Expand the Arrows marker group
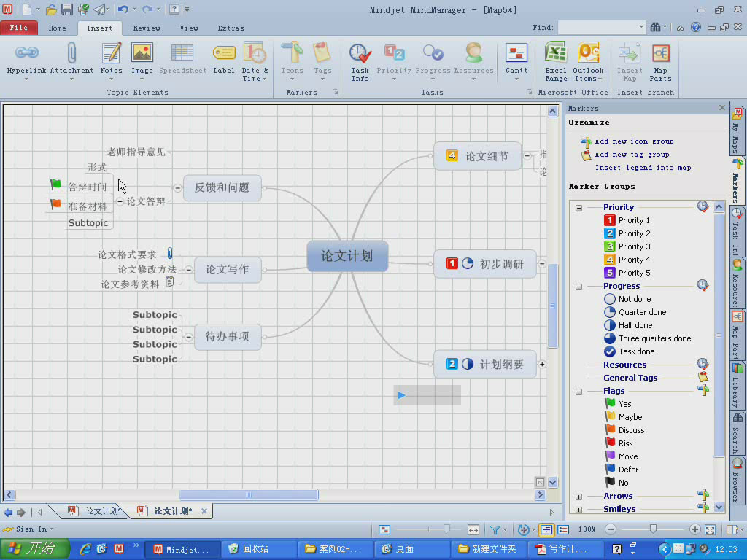 pos(578,497)
